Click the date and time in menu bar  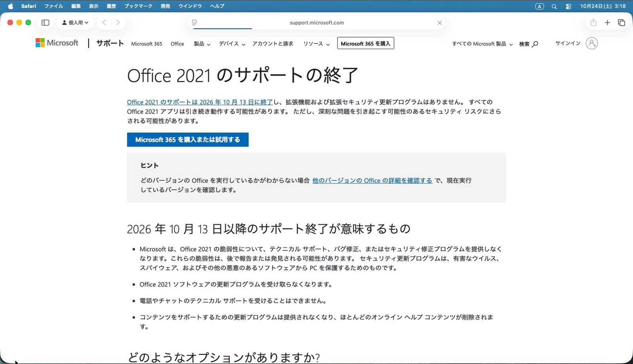coord(603,6)
